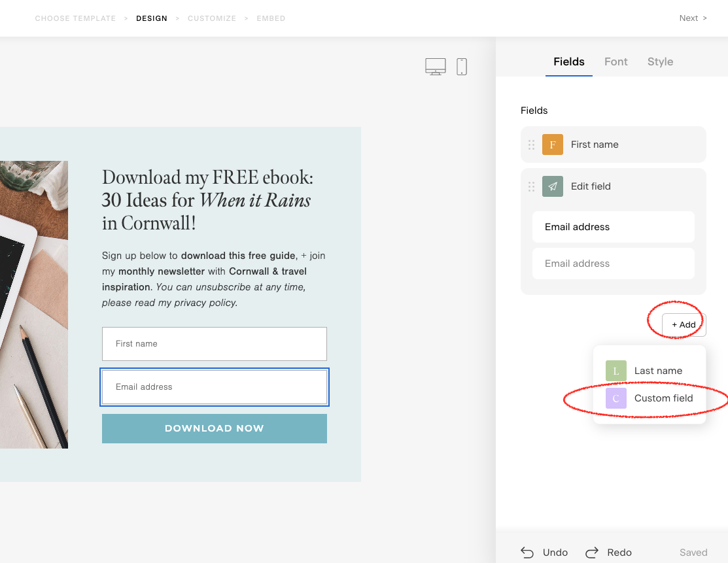Click the Download Now button in the preview

click(214, 428)
